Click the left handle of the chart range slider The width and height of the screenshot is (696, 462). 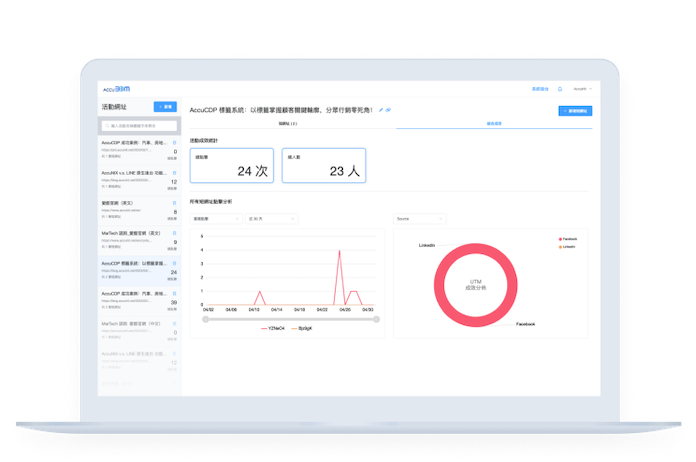tap(206, 319)
